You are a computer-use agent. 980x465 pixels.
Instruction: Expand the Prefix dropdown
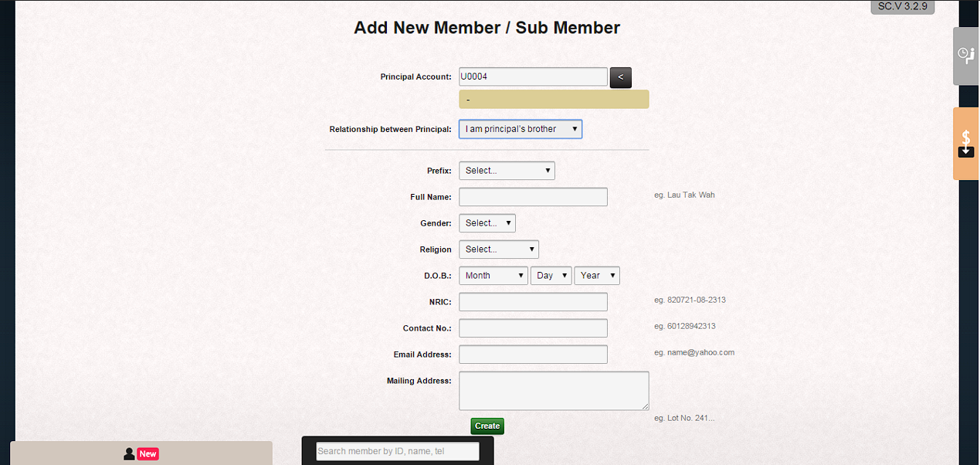tap(507, 171)
